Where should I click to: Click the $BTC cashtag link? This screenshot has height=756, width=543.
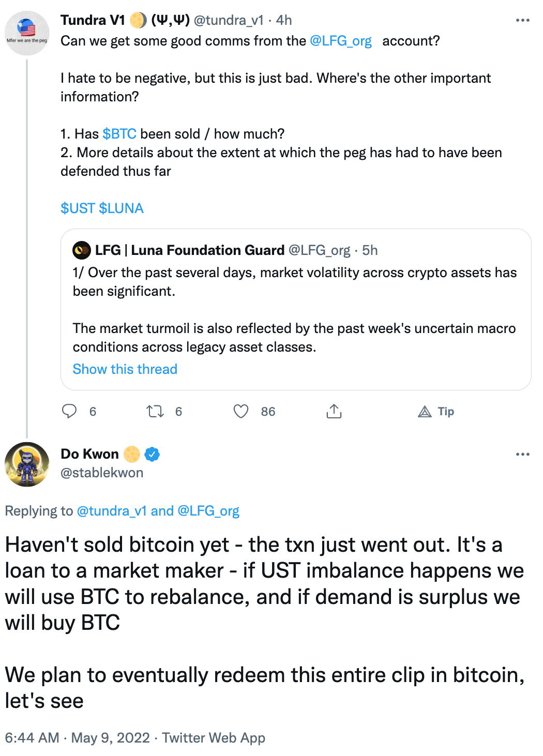point(119,134)
